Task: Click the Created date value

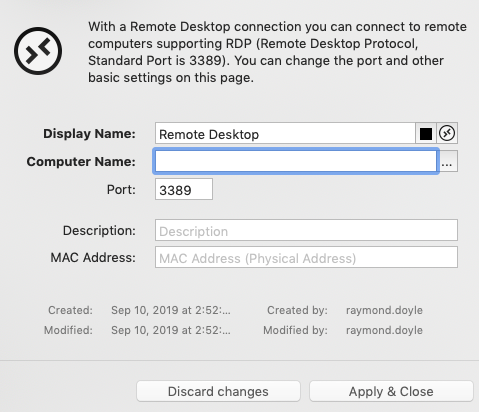Action: tap(171, 310)
